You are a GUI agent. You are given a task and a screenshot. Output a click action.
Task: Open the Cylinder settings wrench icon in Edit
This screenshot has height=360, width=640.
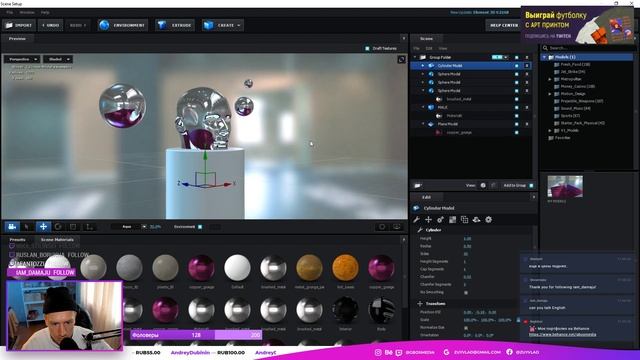click(416, 220)
